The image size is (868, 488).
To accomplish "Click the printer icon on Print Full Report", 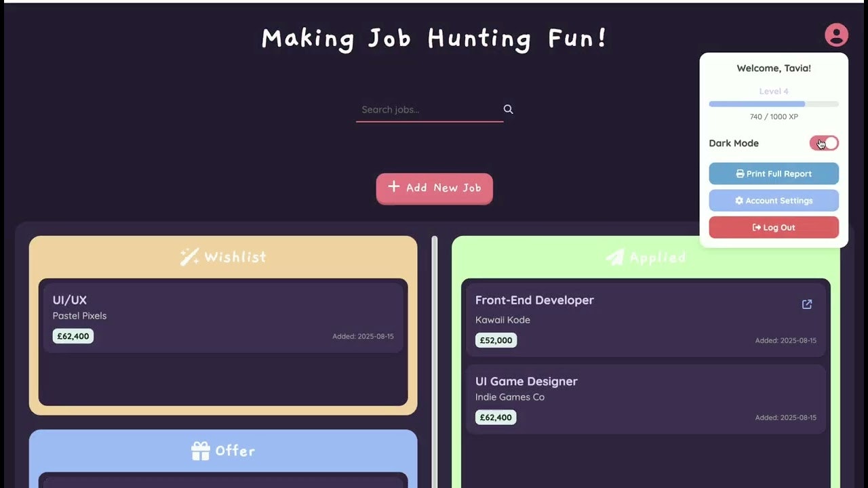I will 738,174.
